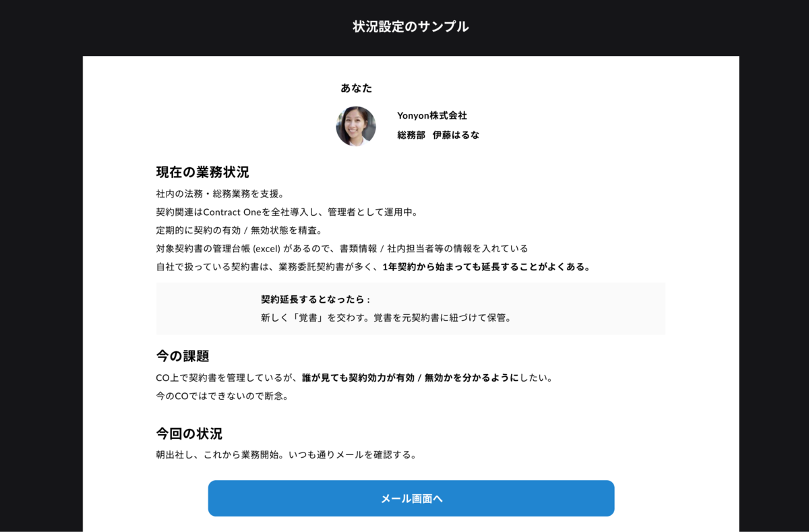809x532 pixels.
Task: Click the bold text 1年契約から始まっても延長することがよくある
Action: (487, 266)
